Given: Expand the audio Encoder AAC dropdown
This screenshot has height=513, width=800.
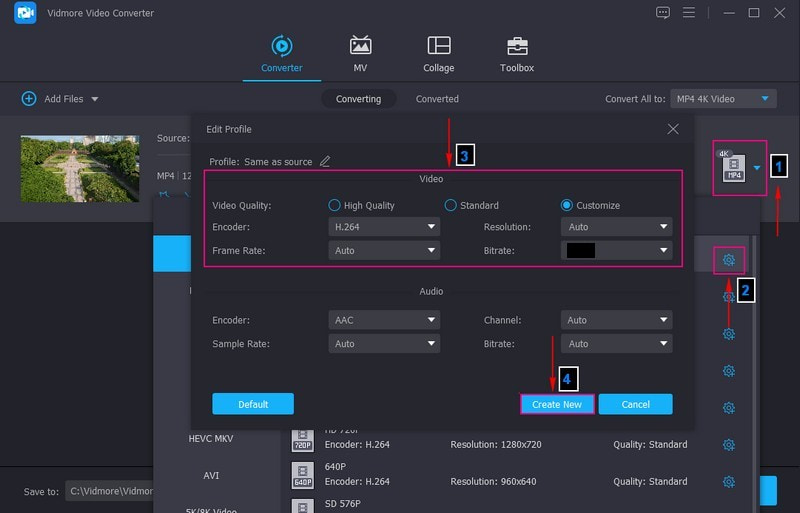Looking at the screenshot, I should (384, 320).
